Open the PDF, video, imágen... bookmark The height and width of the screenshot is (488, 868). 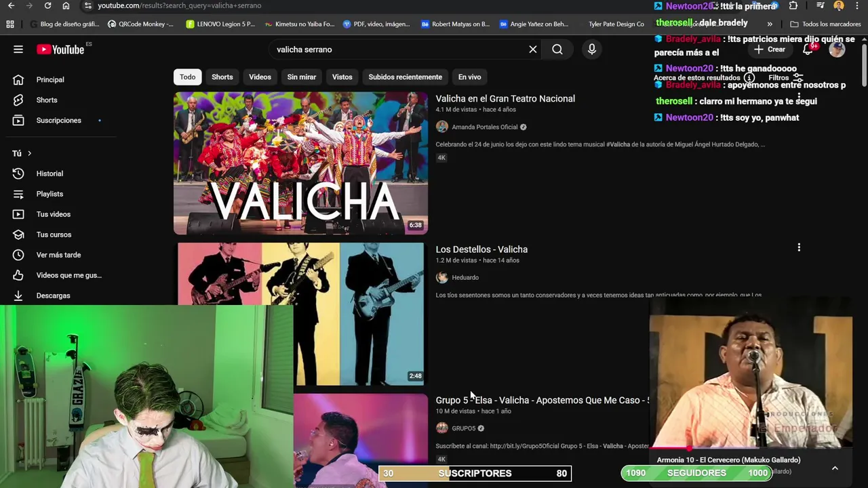pyautogui.click(x=376, y=24)
